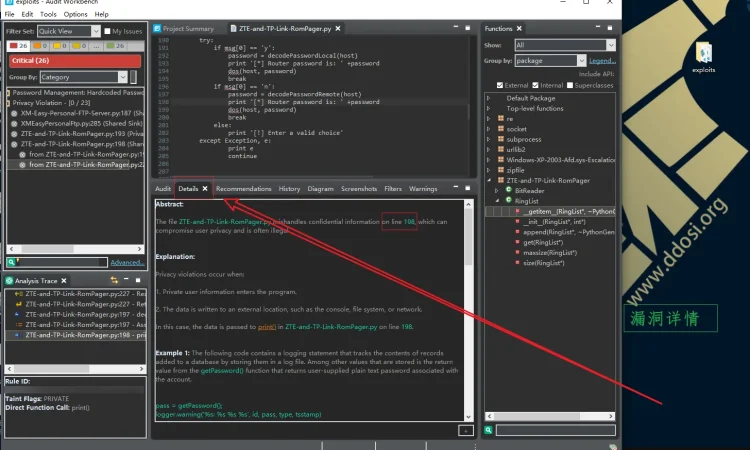750x450 pixels.
Task: Click the Legend... link in Functions
Action: (x=602, y=61)
